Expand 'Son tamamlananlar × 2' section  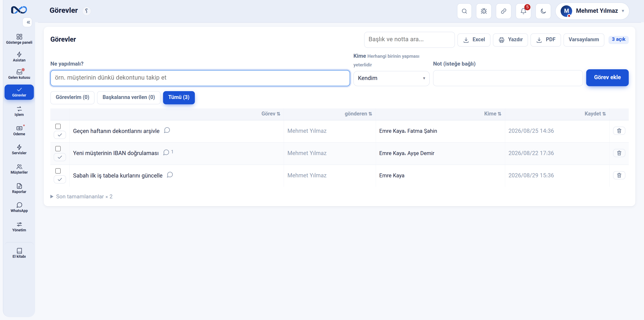click(x=82, y=196)
